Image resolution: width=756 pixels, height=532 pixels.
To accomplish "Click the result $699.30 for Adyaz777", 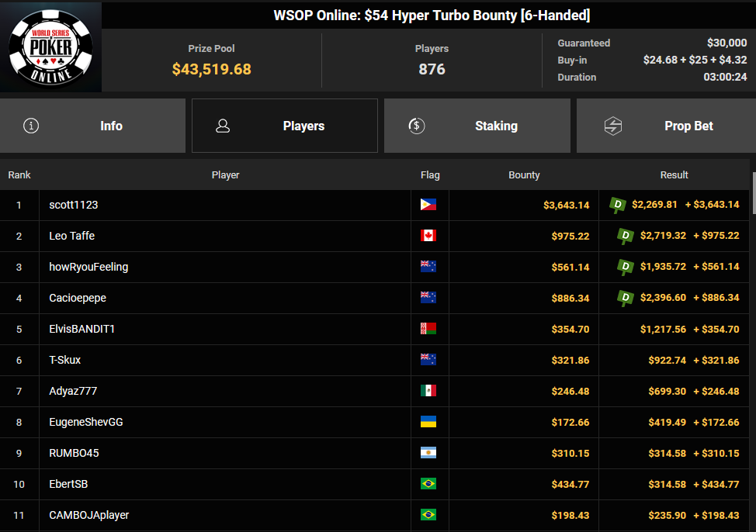I will (x=668, y=392).
